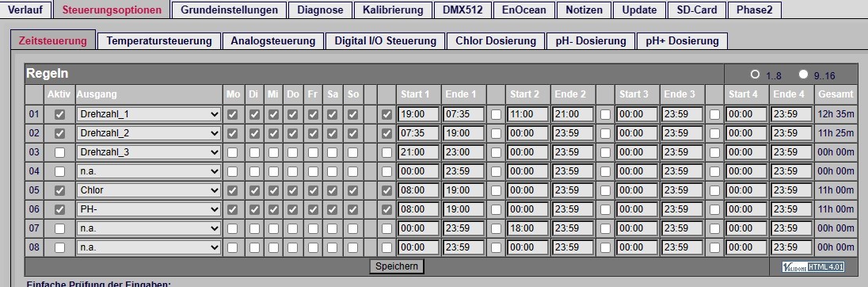This screenshot has width=868, height=287.
Task: Open the EnOcean tab
Action: [x=523, y=10]
